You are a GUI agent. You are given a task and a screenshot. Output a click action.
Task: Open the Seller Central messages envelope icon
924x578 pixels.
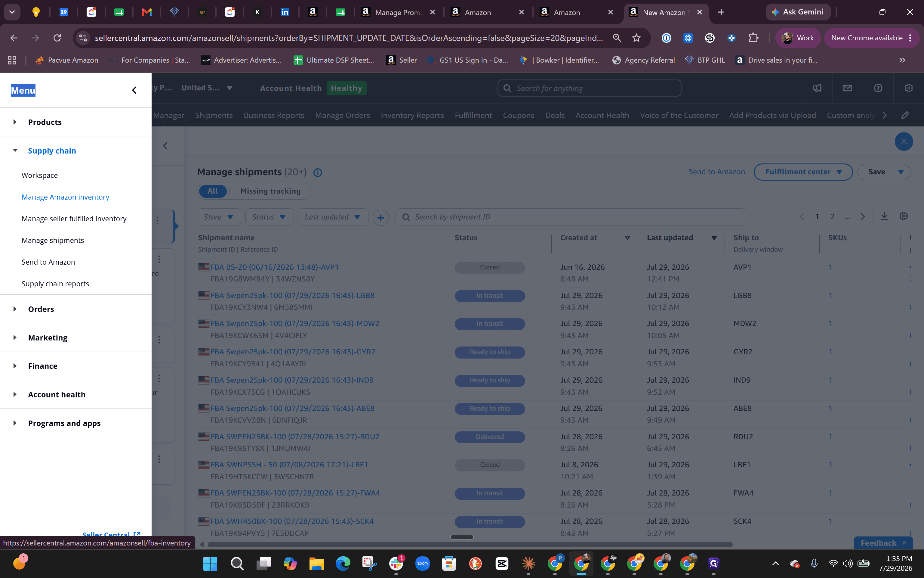pyautogui.click(x=848, y=88)
